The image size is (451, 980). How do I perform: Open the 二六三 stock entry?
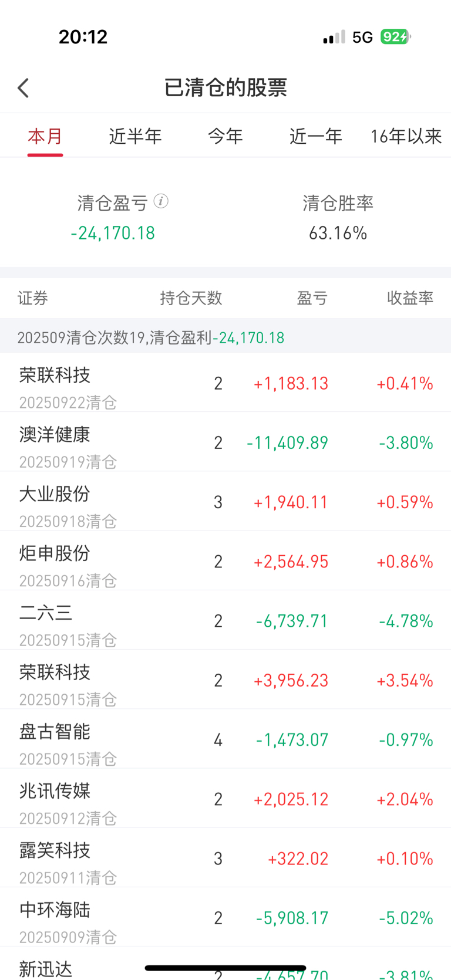tap(225, 620)
